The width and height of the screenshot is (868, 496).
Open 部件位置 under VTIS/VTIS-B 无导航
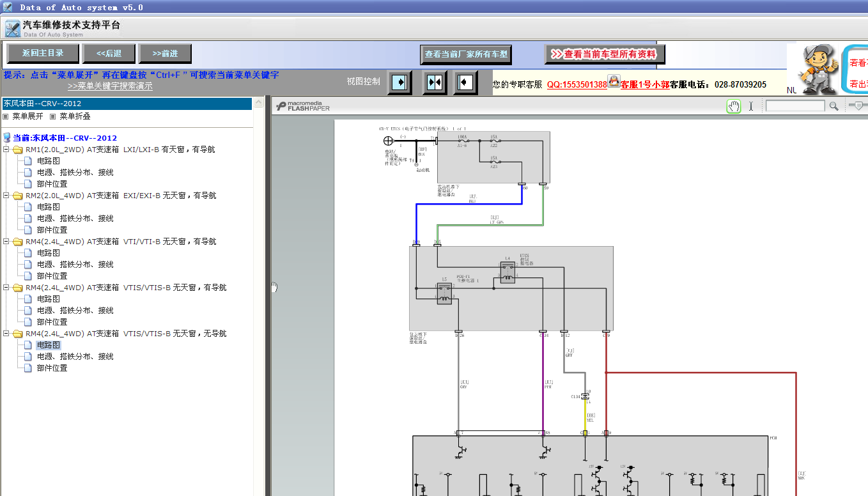pyautogui.click(x=52, y=368)
